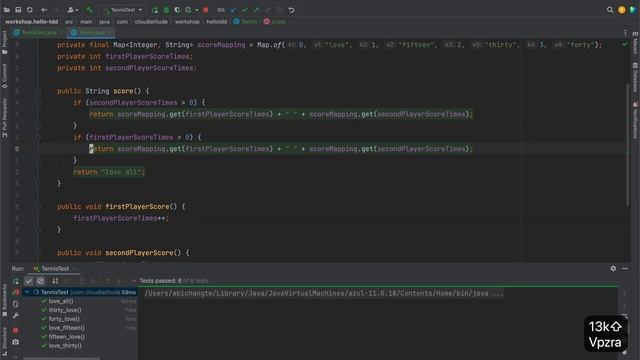Click the TennisTest tab in Run panel
This screenshot has width=640, height=360.
(x=55, y=269)
